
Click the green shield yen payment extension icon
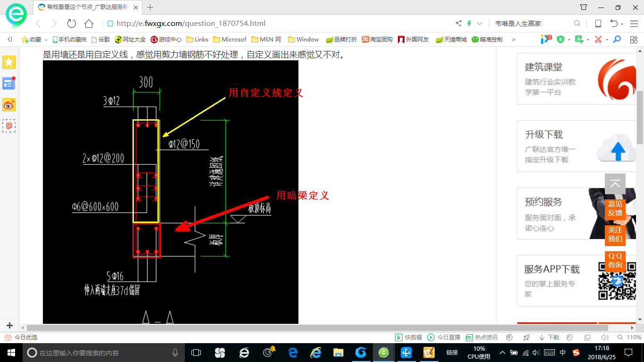[560, 40]
